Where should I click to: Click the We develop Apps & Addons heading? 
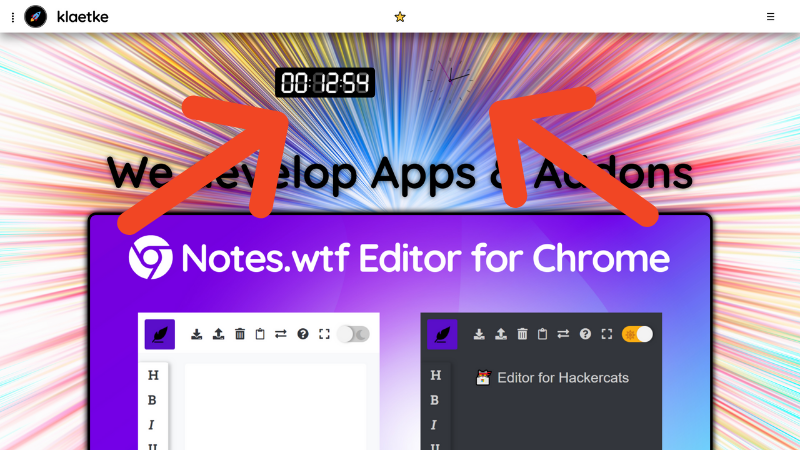tap(400, 173)
